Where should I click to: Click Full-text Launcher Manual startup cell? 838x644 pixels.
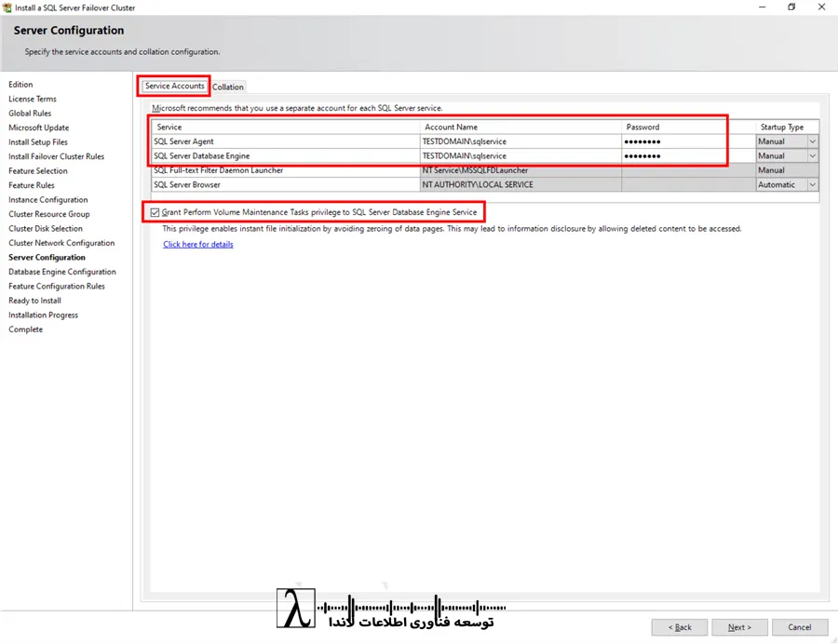pyautogui.click(x=787, y=170)
